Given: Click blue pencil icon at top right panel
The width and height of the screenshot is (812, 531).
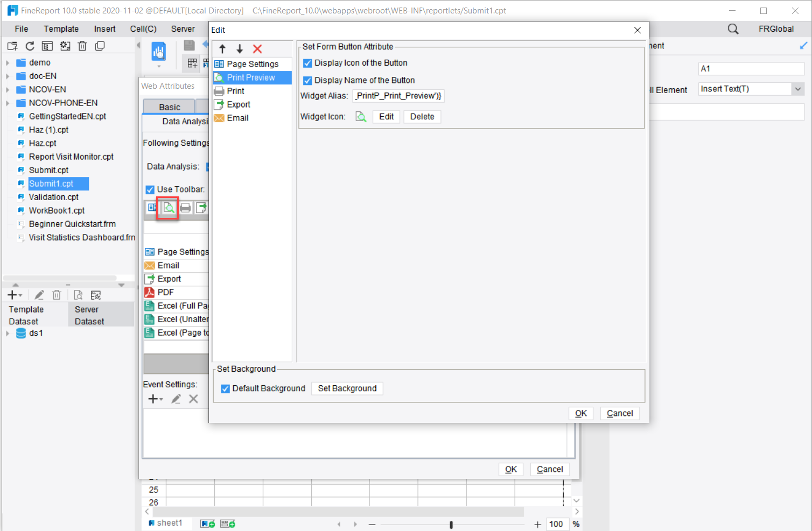Looking at the screenshot, I should pos(803,46).
